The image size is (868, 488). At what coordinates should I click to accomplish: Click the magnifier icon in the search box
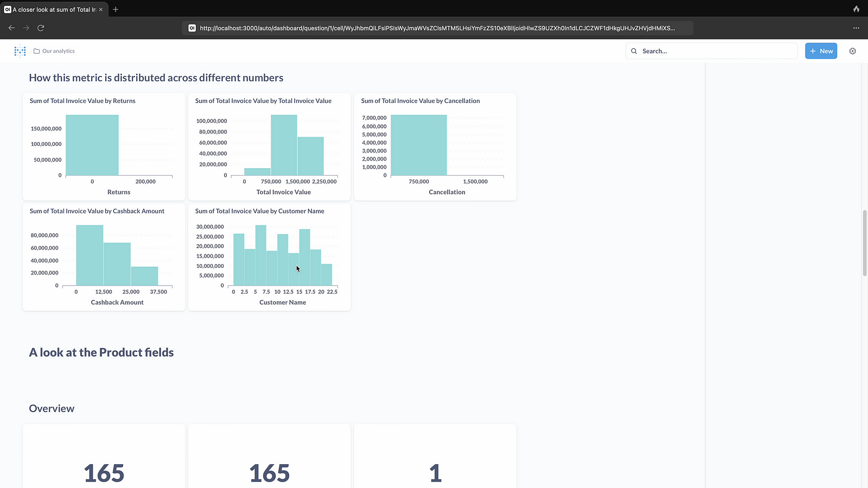pyautogui.click(x=634, y=51)
